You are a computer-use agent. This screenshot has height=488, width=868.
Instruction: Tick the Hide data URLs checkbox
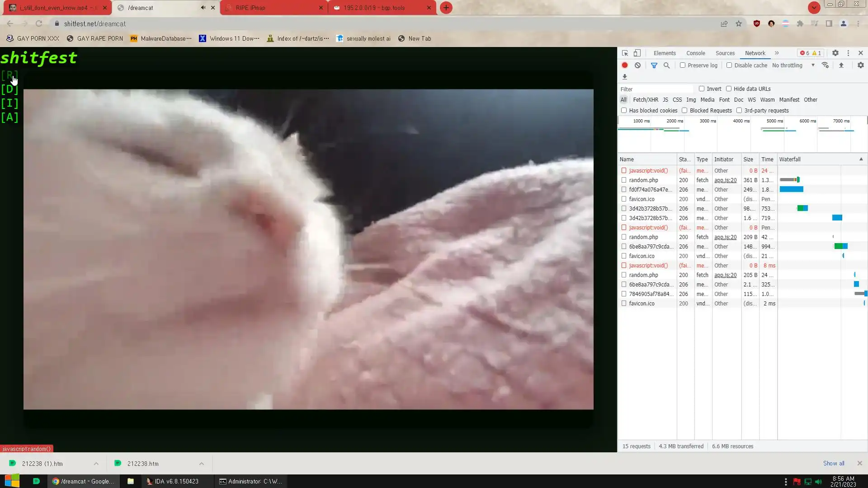pos(729,89)
